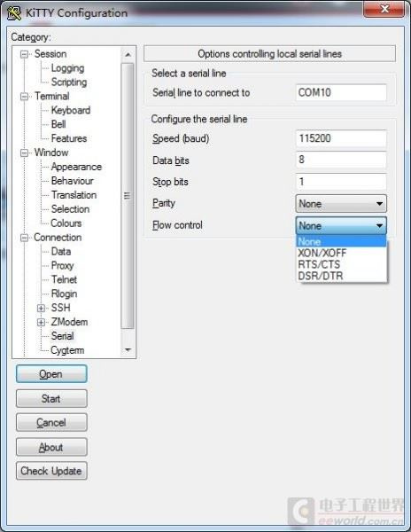Click the About button
This screenshot has height=532, width=411.
pyautogui.click(x=51, y=447)
